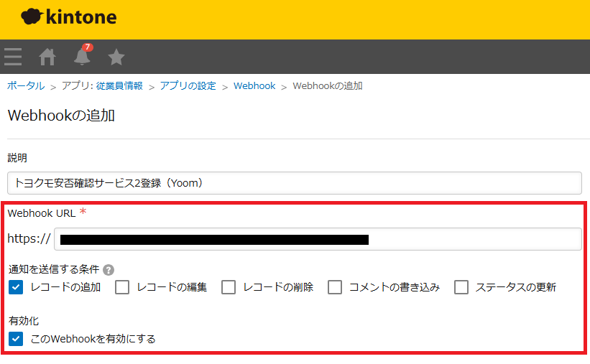
Task: Open 従業員情報 app breadcrumb link
Action: pos(119,85)
